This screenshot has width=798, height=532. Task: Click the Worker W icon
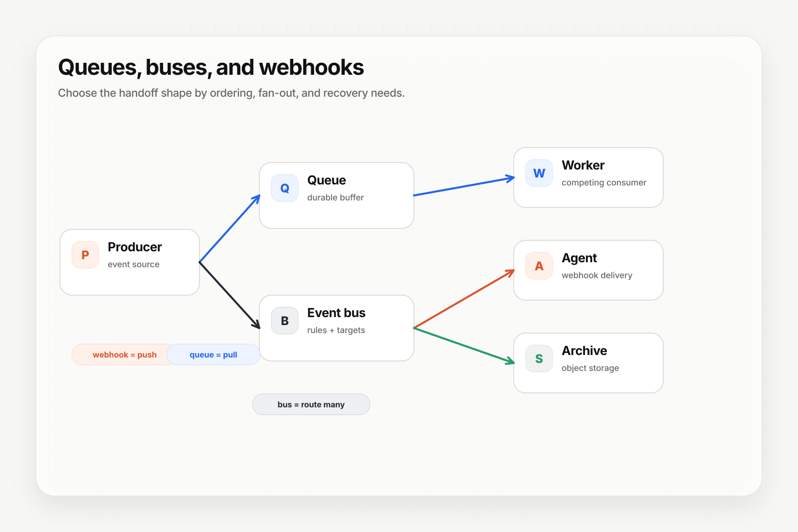click(539, 173)
